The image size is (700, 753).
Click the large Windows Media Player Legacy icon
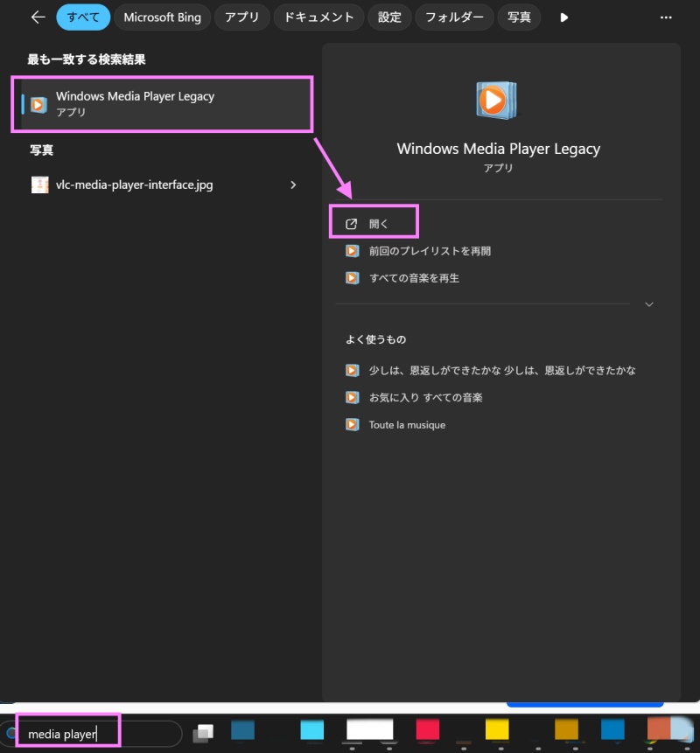496,100
